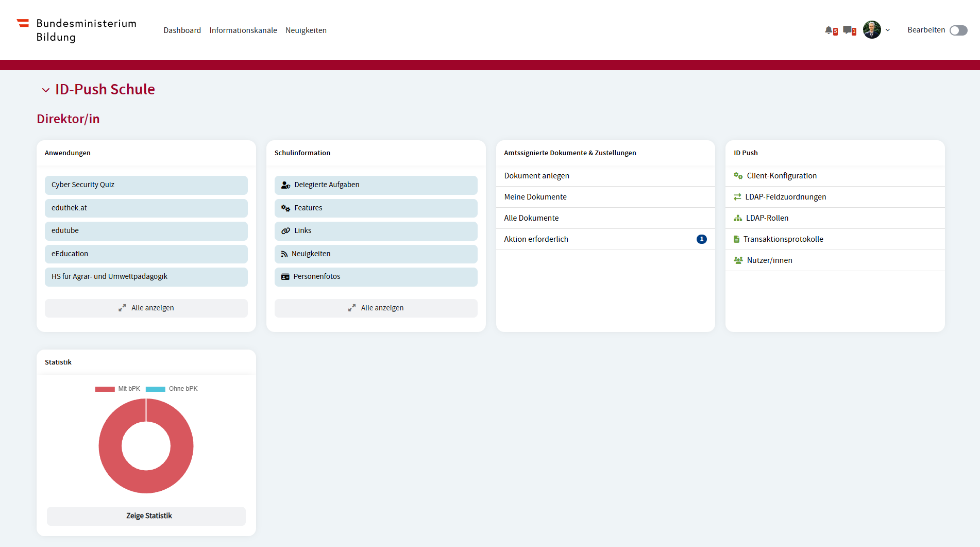Image resolution: width=980 pixels, height=547 pixels.
Task: Click the Neuigkeiten RSS feed icon
Action: point(284,254)
